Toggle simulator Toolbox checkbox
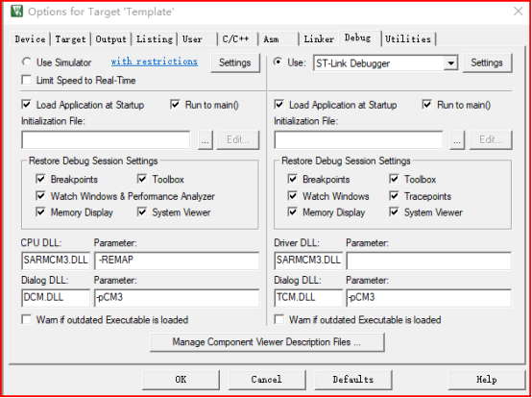Viewport: 532px width, 398px height. tap(142, 179)
